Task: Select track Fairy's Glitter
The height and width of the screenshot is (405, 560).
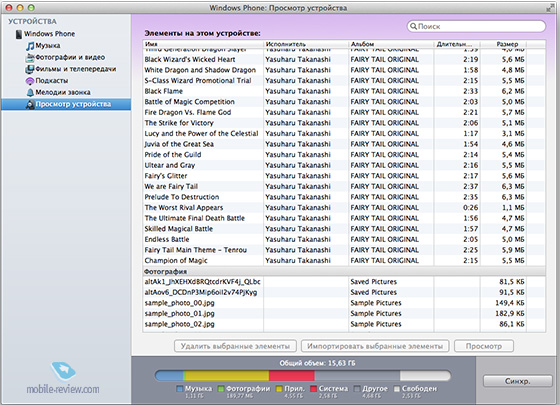Action: (344, 176)
